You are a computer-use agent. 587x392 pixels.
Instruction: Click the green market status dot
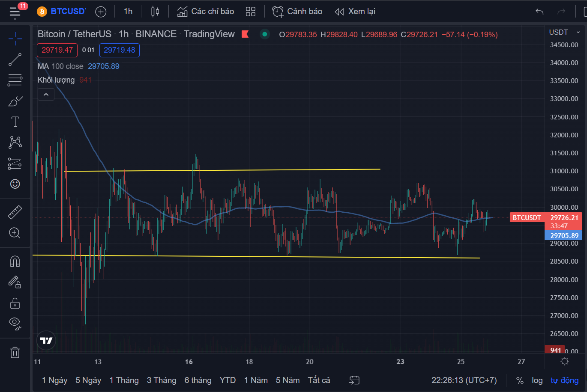pos(265,34)
